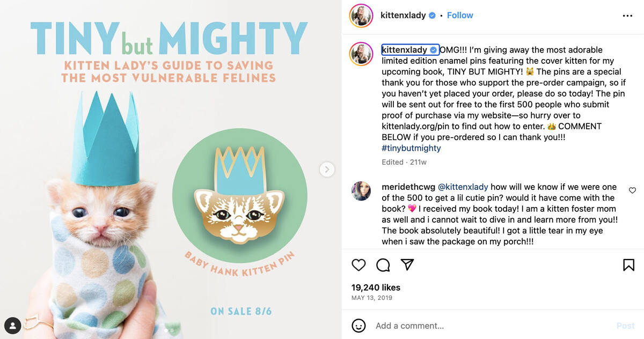
Task: Open the emoji picker in comment box
Action: 358,326
